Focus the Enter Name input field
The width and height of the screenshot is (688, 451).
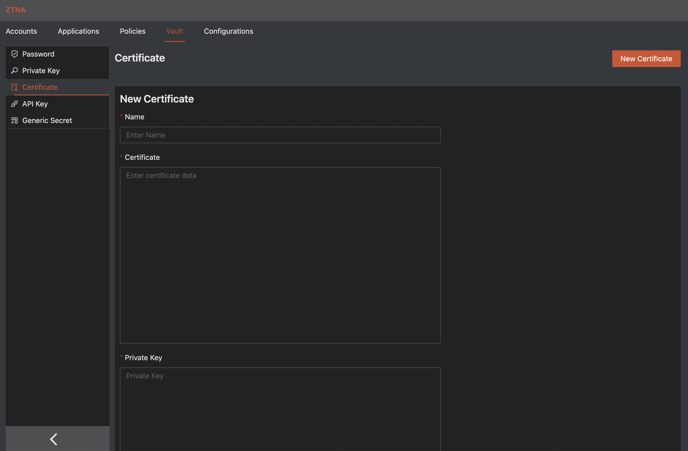280,135
